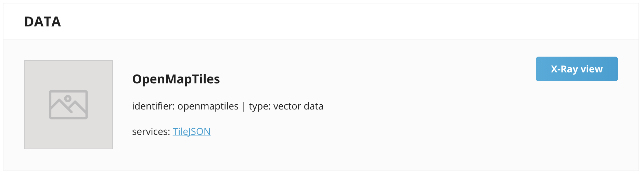Image resolution: width=644 pixels, height=175 pixels.
Task: Click the 'openmaptiles' identifier value
Action: tap(208, 107)
